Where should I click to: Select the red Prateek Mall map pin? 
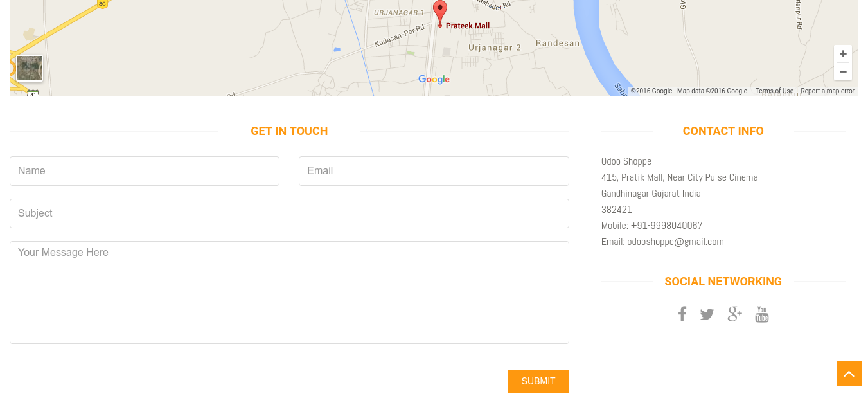[440, 13]
